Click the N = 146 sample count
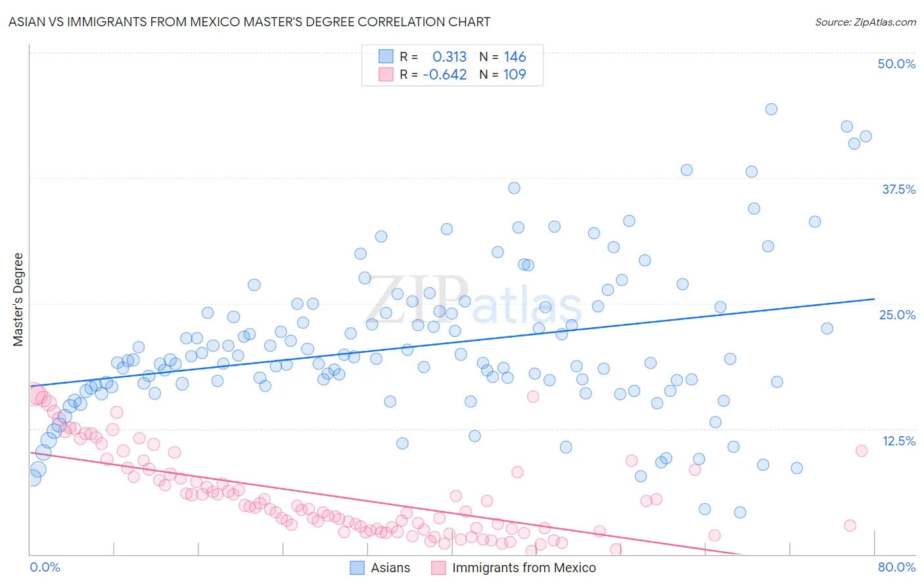 [503, 56]
